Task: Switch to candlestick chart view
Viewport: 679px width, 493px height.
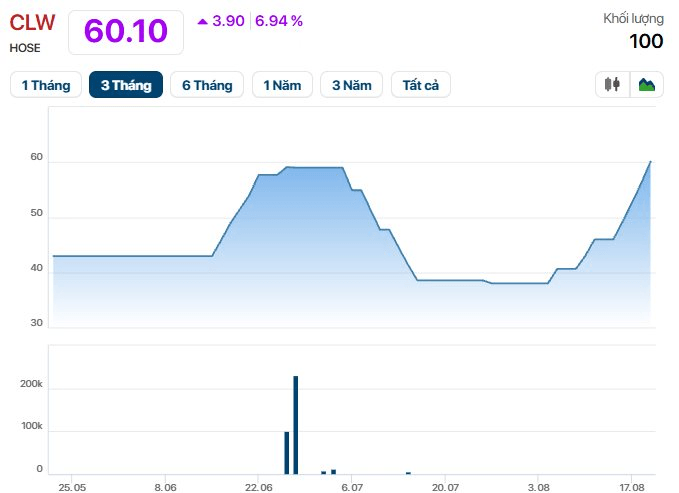Action: click(612, 84)
